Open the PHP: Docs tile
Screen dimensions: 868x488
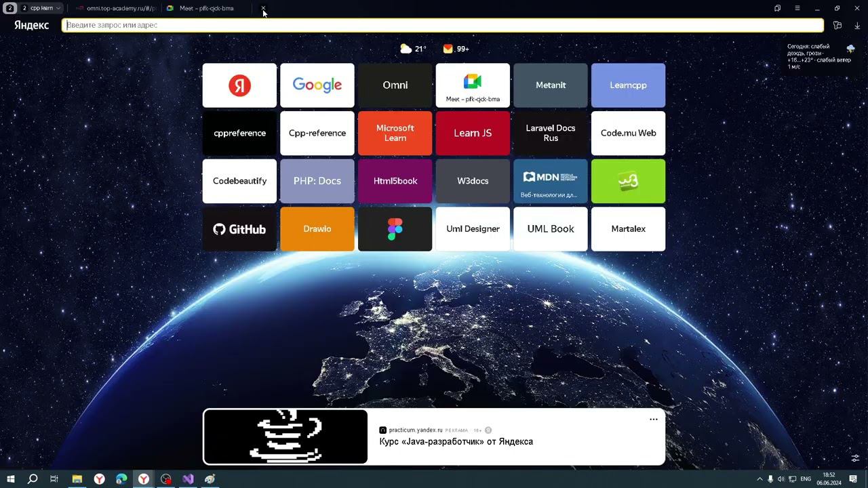[x=317, y=181]
